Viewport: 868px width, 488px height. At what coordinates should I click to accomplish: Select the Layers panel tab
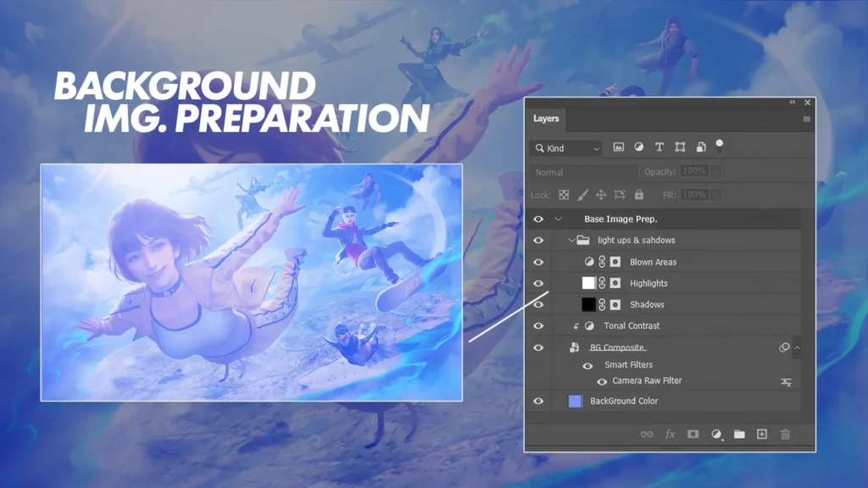coord(546,119)
